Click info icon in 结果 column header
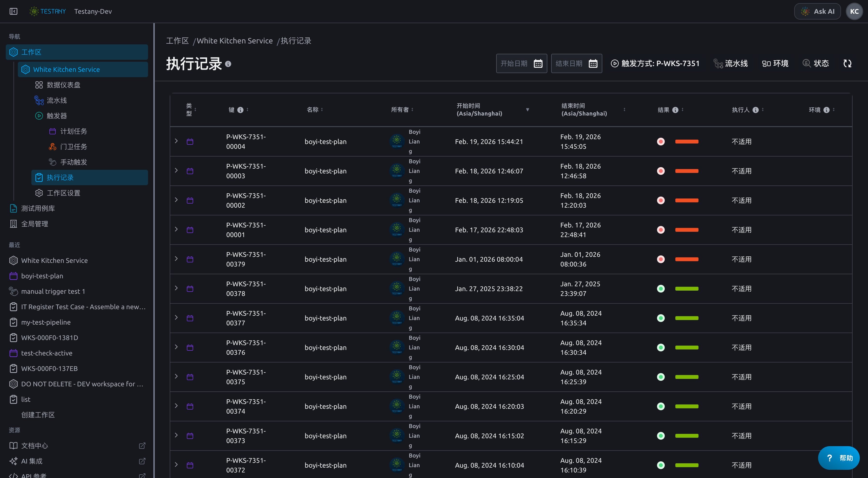Viewport: 868px width, 478px height. [675, 110]
